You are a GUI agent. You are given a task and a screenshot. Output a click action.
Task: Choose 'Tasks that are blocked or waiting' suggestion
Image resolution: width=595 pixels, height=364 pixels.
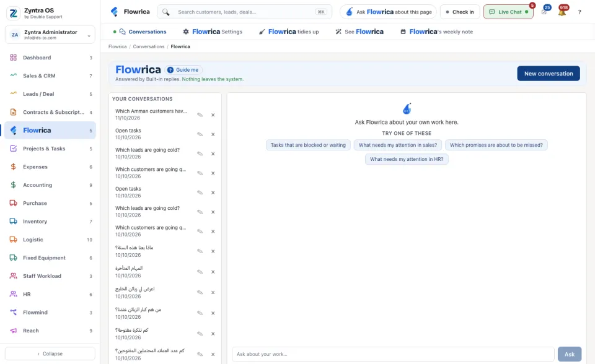pyautogui.click(x=308, y=145)
